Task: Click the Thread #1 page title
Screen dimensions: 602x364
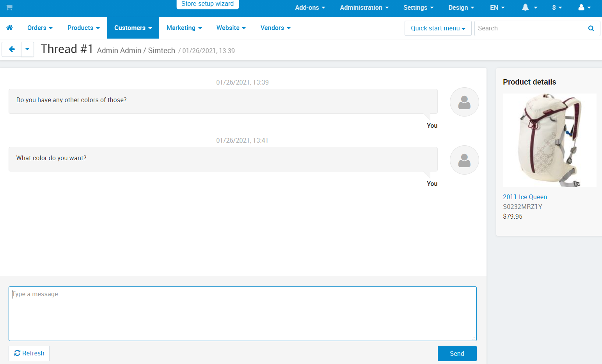Action: pos(67,49)
